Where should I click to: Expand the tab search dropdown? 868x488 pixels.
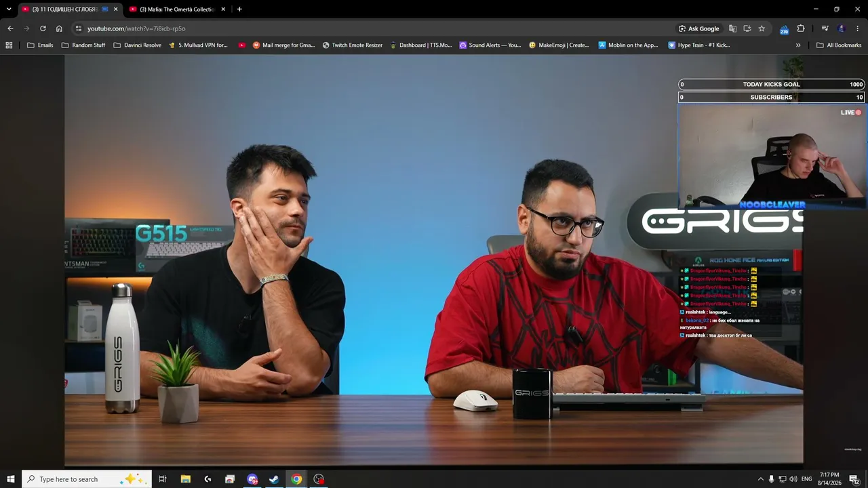coord(9,9)
